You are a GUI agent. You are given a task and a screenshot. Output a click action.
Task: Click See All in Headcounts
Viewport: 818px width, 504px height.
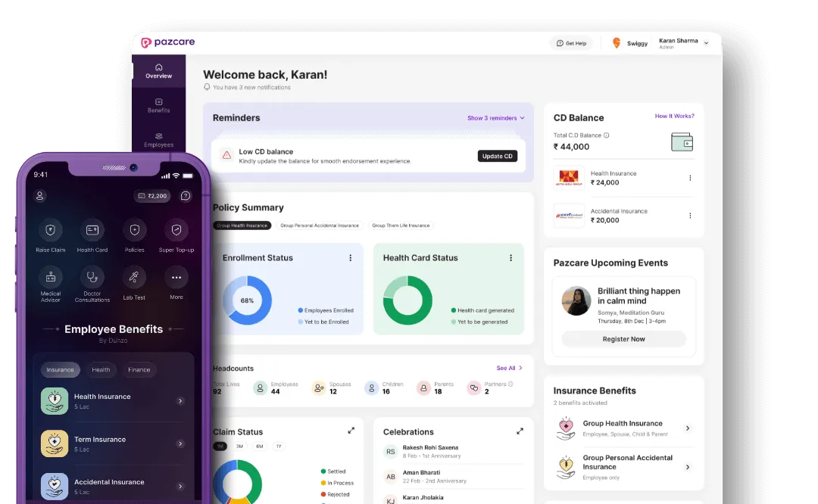point(509,368)
